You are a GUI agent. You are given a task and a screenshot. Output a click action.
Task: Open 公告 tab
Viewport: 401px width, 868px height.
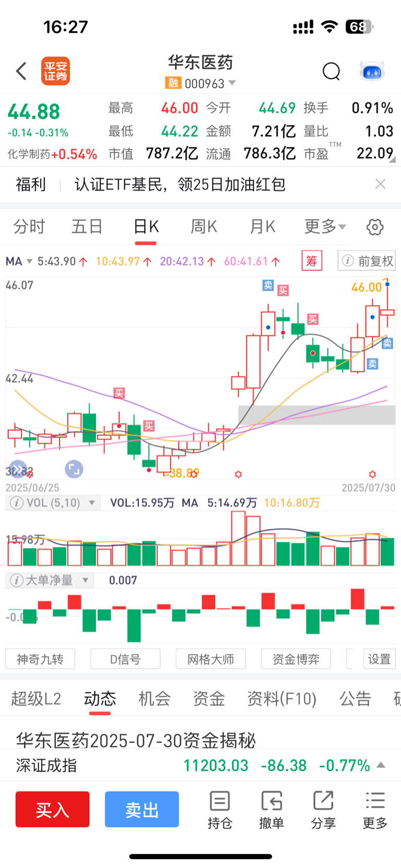tap(355, 698)
